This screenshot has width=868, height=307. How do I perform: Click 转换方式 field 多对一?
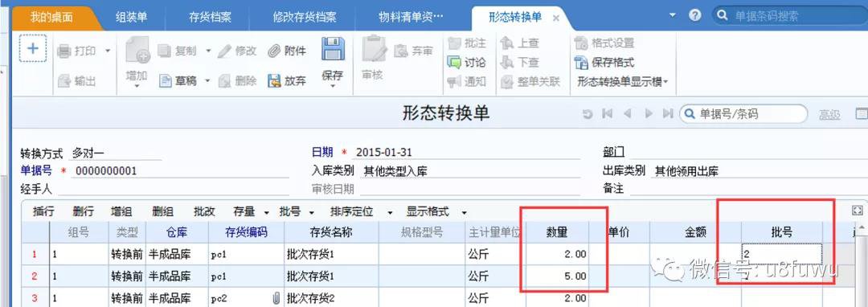click(115, 153)
